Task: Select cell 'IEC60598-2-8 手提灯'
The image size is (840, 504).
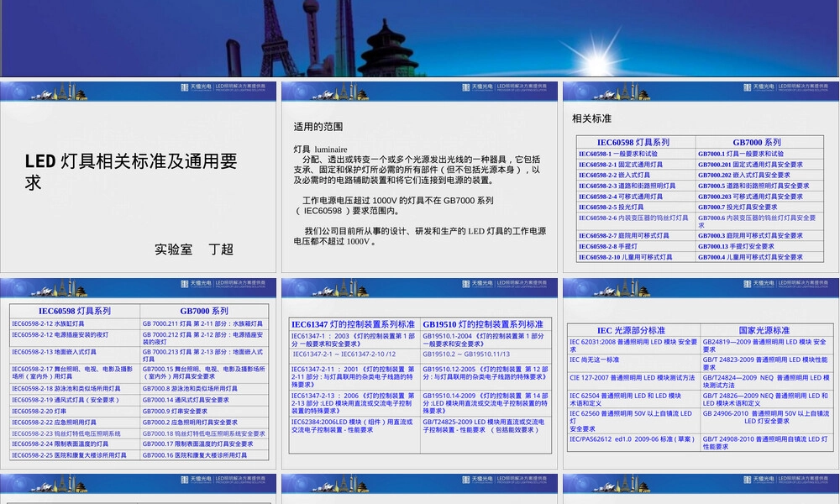Action: (636, 246)
